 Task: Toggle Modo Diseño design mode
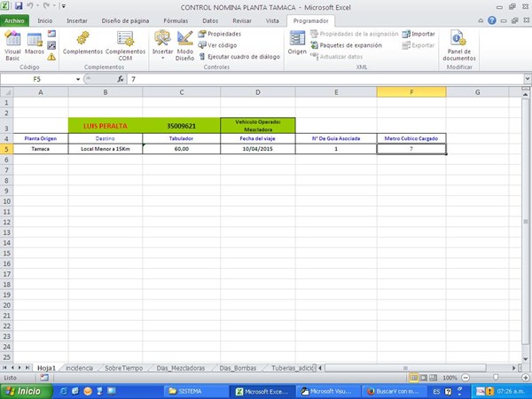[x=185, y=43]
